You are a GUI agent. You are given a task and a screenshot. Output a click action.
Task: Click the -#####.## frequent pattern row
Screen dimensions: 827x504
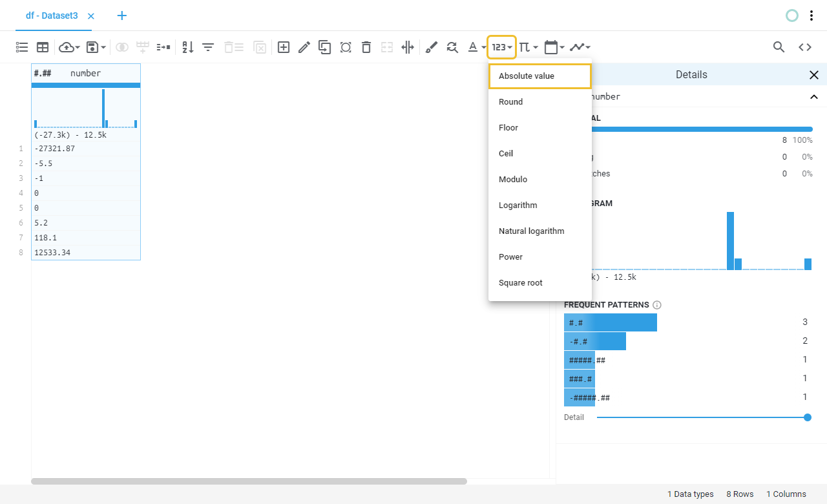tap(688, 397)
